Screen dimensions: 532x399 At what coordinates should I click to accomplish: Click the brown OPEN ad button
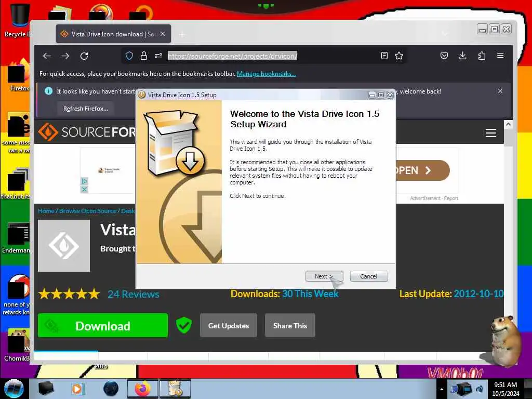point(423,170)
